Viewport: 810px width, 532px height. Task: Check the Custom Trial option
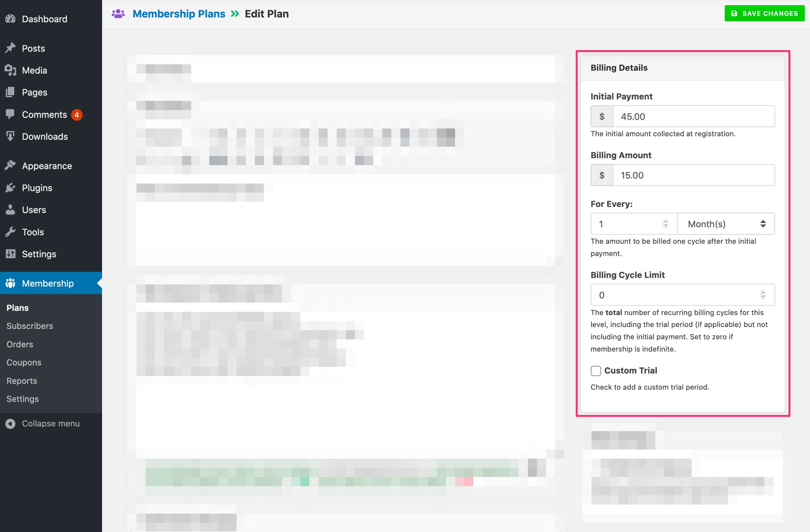click(x=596, y=371)
